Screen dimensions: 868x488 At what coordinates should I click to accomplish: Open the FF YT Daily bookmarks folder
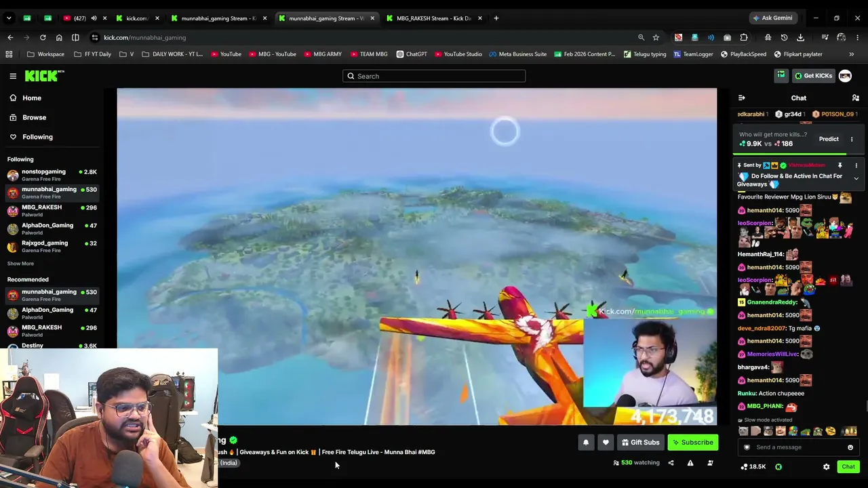[92, 54]
